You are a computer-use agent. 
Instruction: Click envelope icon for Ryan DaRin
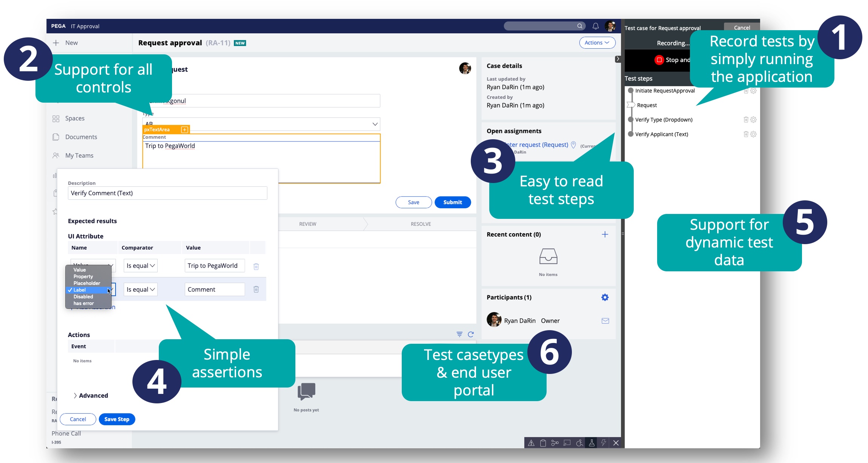pyautogui.click(x=605, y=321)
